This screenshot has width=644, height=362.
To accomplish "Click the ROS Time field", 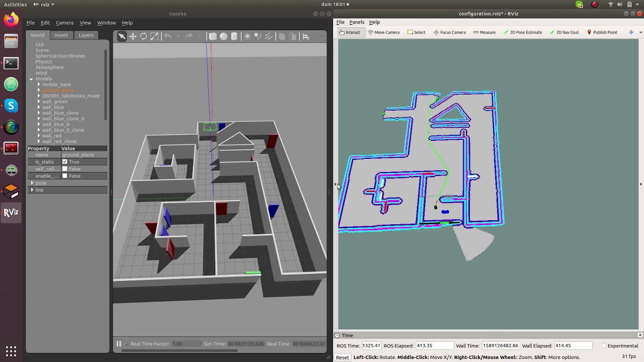I will (x=371, y=346).
